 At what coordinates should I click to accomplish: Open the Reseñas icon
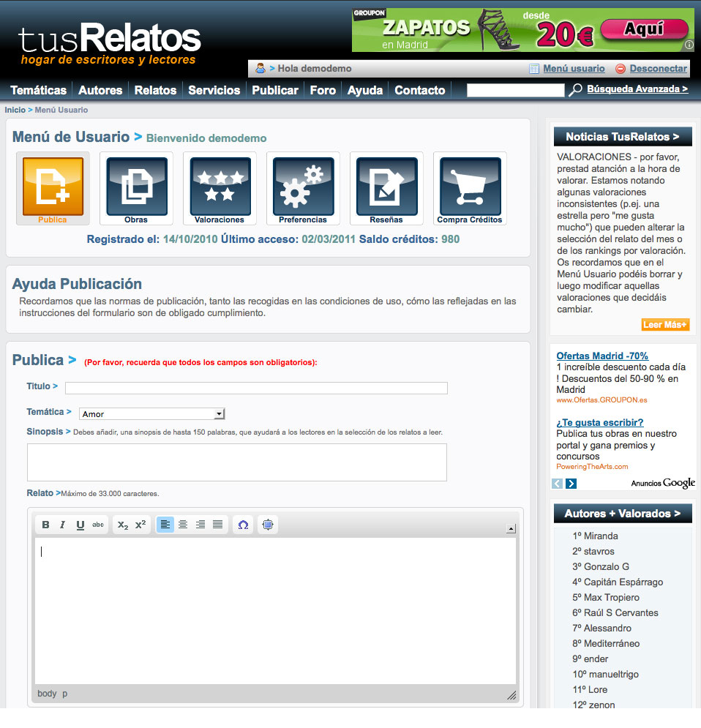click(x=386, y=187)
